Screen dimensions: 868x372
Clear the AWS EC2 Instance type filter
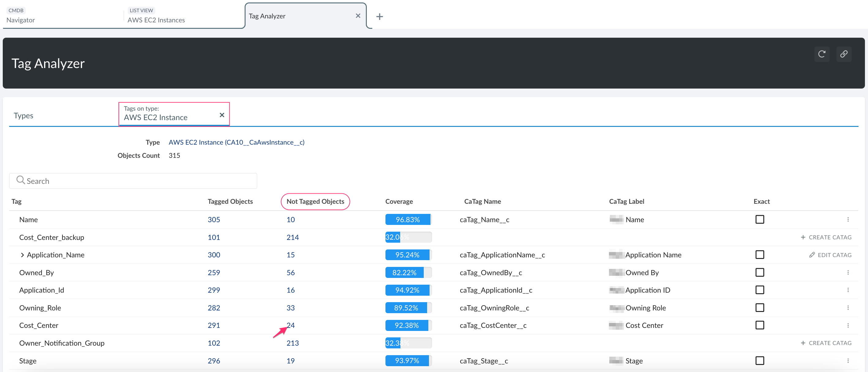[222, 115]
